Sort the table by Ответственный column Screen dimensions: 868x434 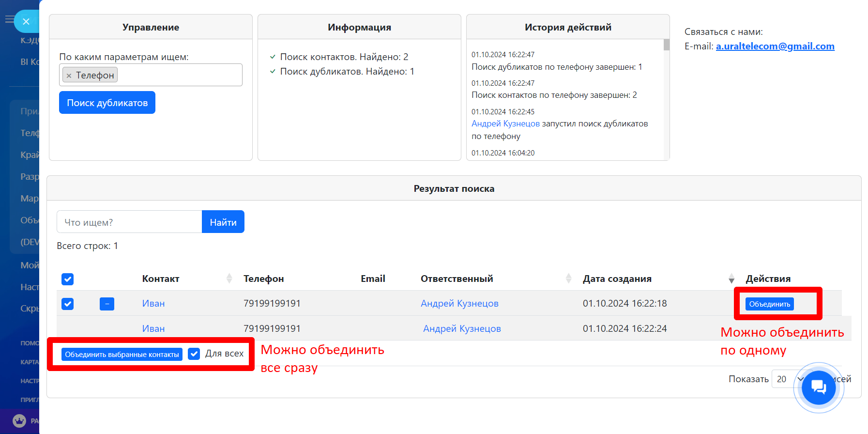568,279
